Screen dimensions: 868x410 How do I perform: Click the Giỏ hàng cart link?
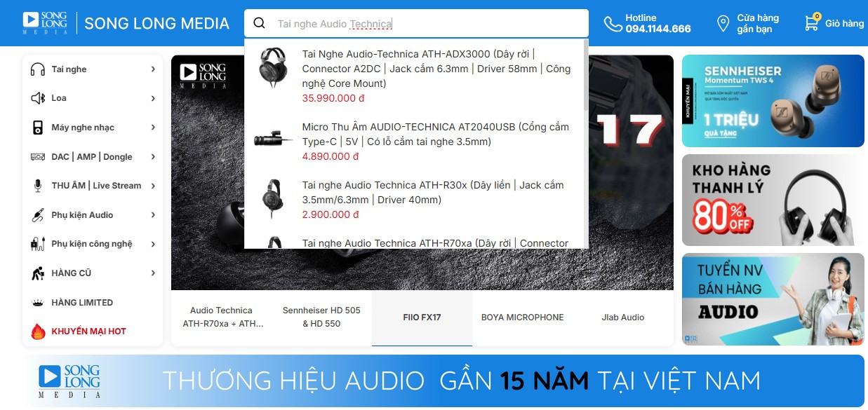click(834, 23)
